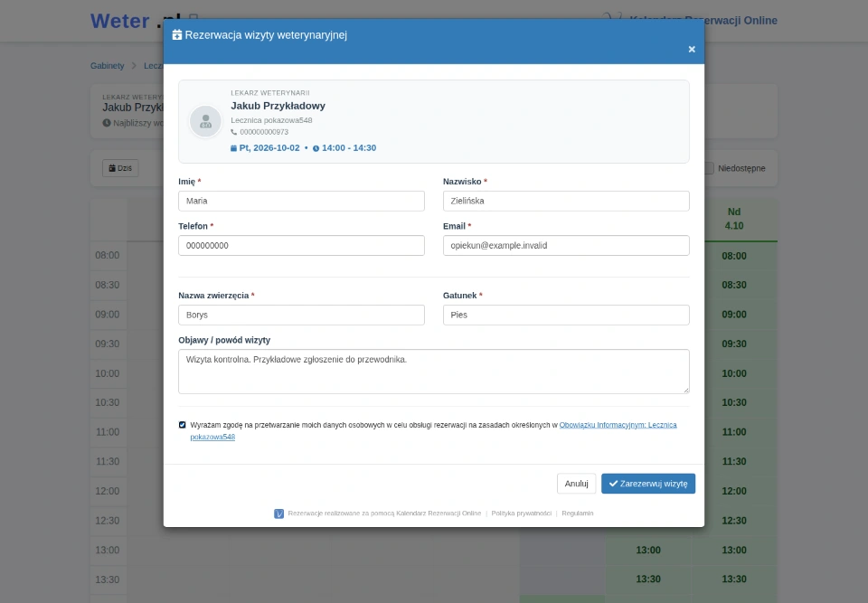Click Kalendarz Rezerwacji Online in dialog footer
868x603 pixels.
[x=439, y=513]
